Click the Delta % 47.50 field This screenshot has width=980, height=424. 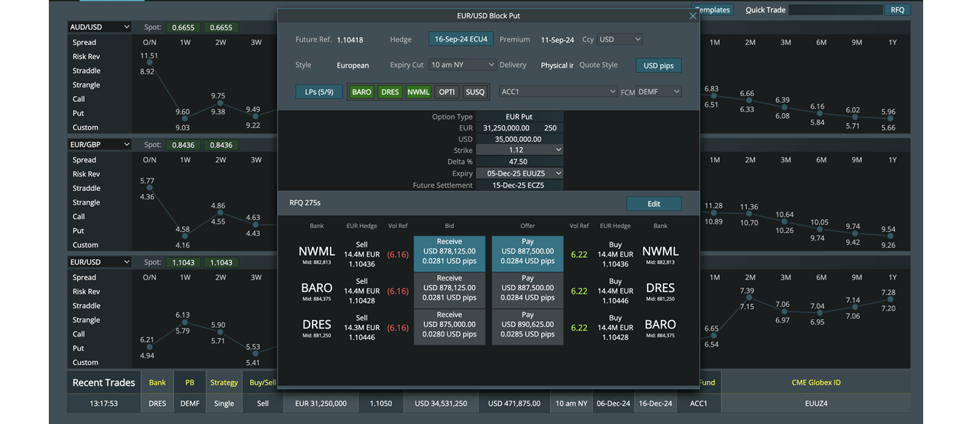(x=519, y=162)
